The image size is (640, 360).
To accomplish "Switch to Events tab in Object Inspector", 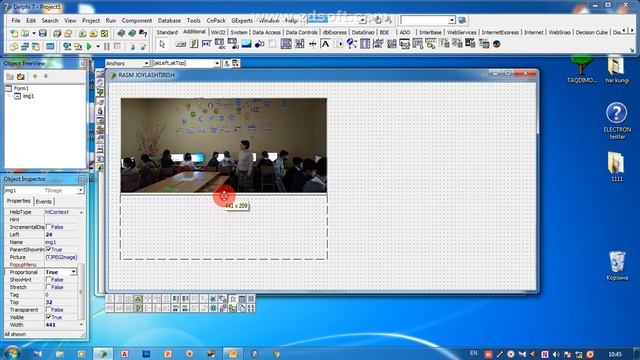I will 44,202.
